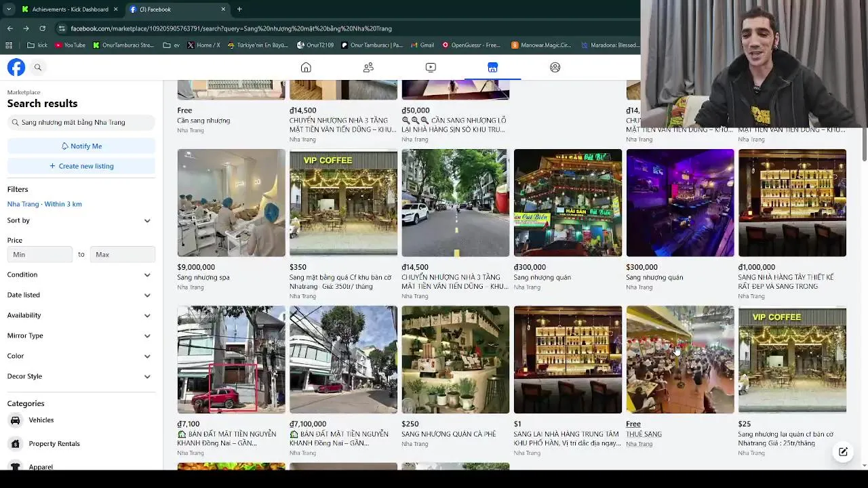
Task: Click the browser forward arrow
Action: coord(26,28)
